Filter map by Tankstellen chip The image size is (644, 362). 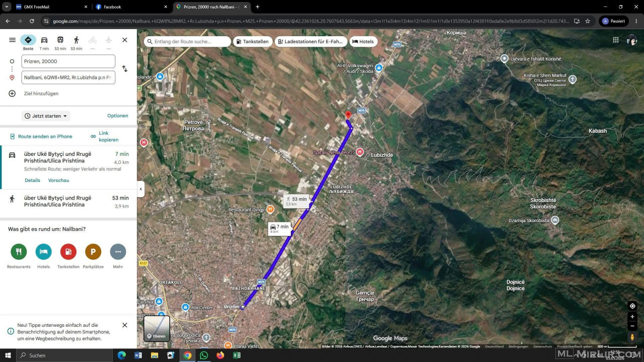coord(253,41)
